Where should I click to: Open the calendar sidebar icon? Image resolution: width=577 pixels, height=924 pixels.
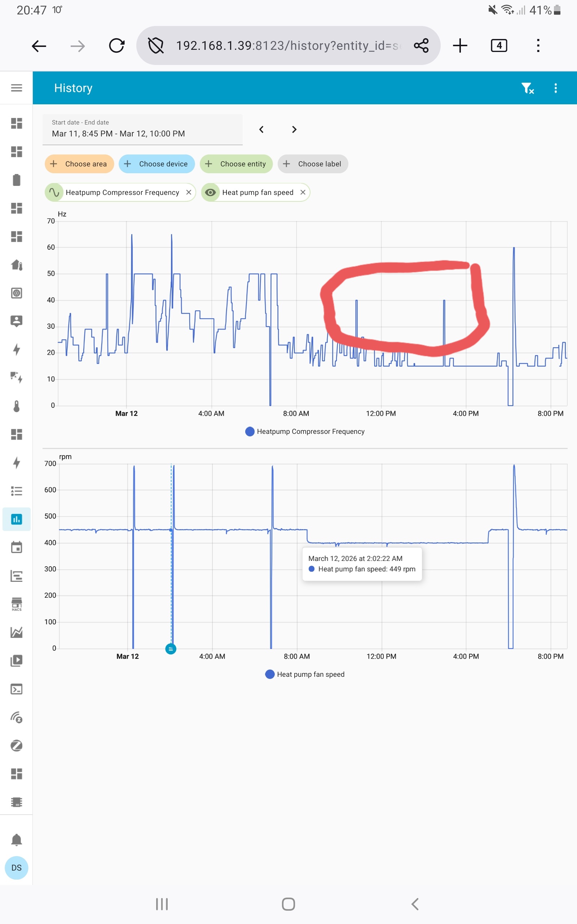(17, 547)
